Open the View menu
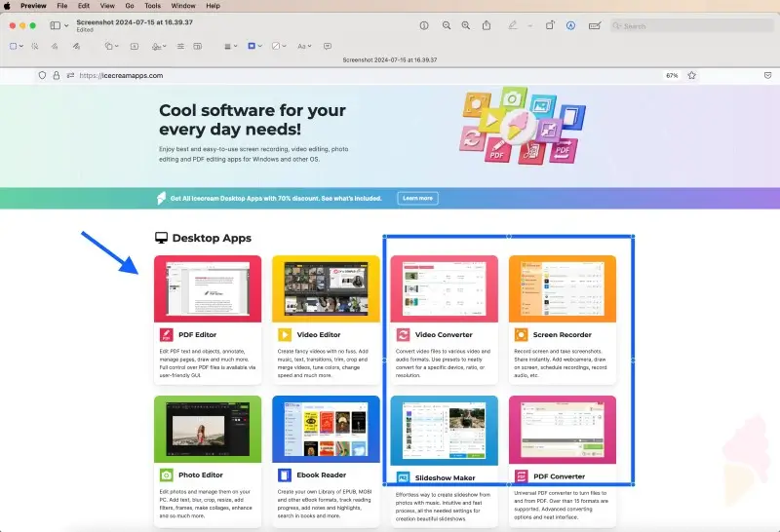The image size is (780, 532). click(107, 6)
